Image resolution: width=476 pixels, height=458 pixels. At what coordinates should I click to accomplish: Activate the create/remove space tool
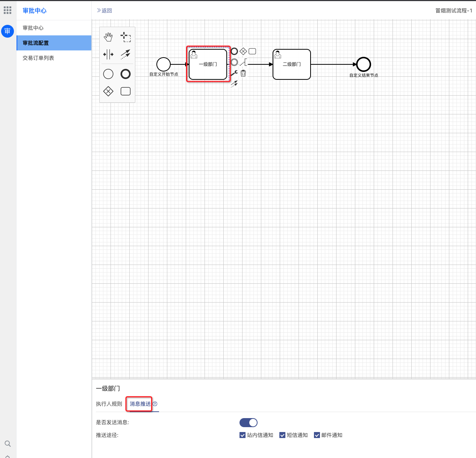108,54
